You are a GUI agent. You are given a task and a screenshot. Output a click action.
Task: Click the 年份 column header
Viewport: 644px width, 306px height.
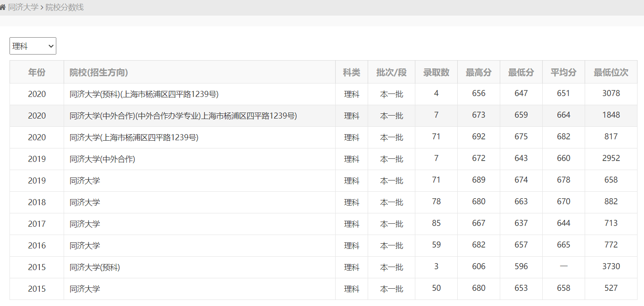pos(37,72)
